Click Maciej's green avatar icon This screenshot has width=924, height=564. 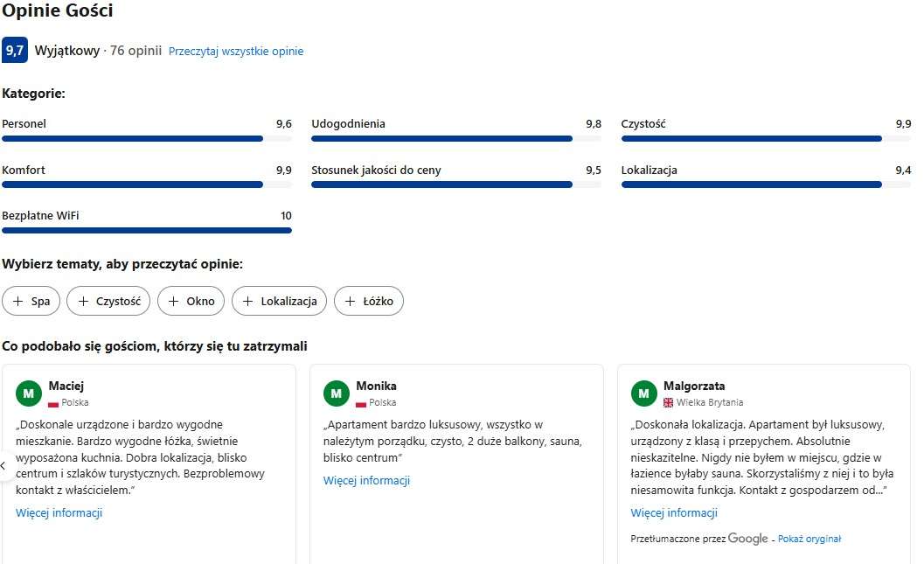(29, 394)
